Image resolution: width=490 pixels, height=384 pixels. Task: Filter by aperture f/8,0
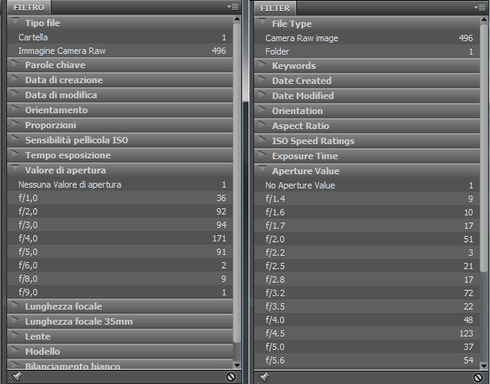pyautogui.click(x=120, y=279)
